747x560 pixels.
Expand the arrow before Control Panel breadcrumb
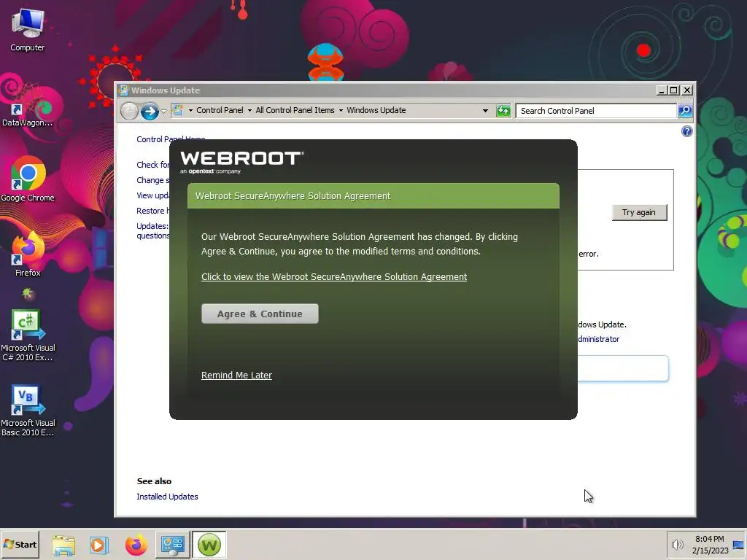click(x=190, y=111)
